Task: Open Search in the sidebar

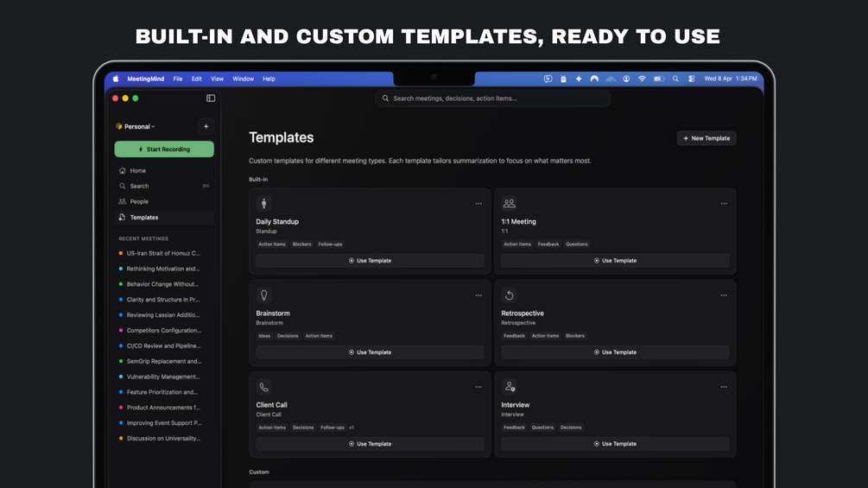Action: (x=164, y=186)
